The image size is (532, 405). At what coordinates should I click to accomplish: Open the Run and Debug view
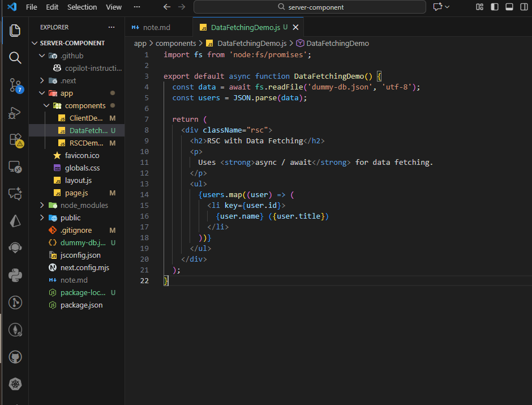(x=15, y=113)
